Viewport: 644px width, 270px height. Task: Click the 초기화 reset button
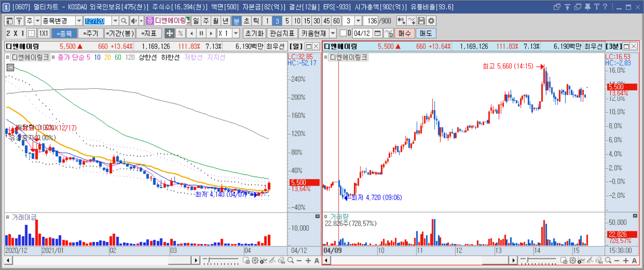point(254,33)
